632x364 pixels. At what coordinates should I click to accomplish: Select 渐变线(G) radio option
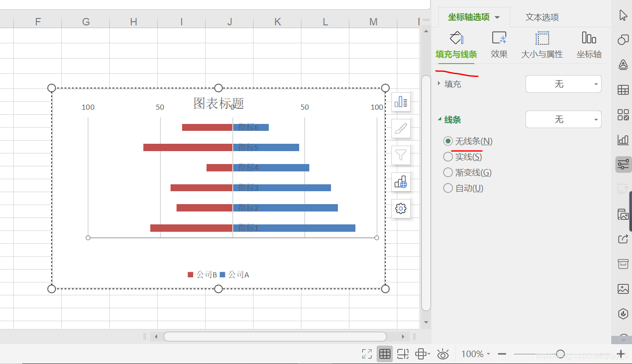(467, 172)
